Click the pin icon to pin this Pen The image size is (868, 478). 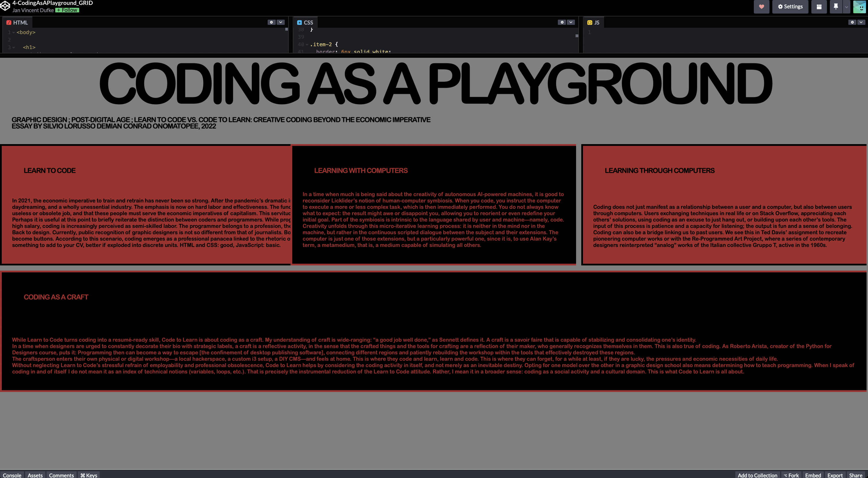pyautogui.click(x=836, y=7)
